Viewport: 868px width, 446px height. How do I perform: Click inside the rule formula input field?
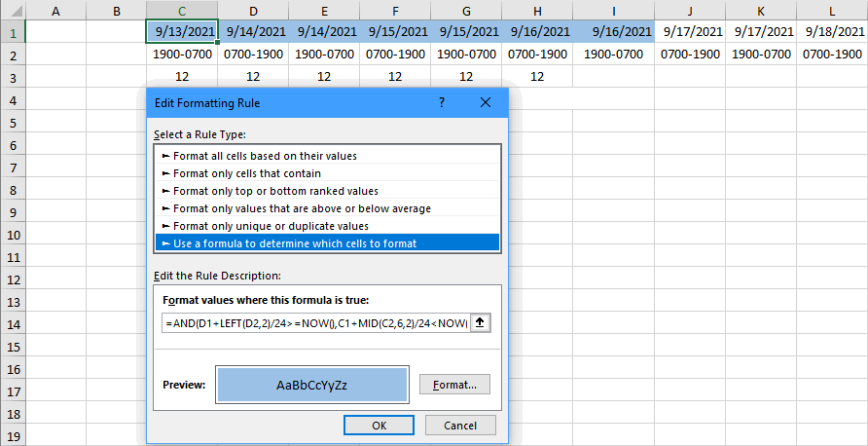click(x=315, y=323)
